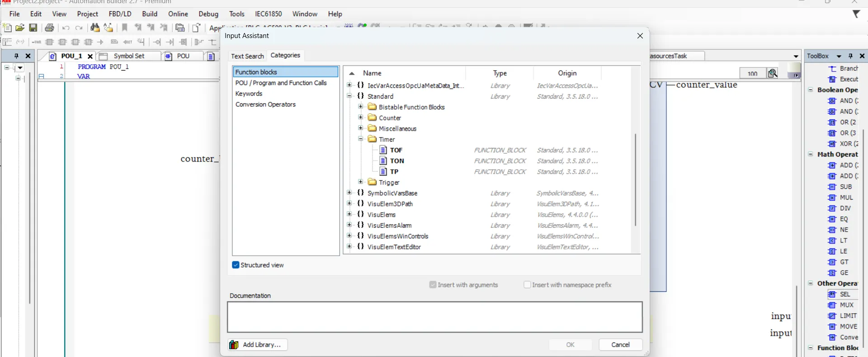868x357 pixels.
Task: Click the Add Library button
Action: click(x=257, y=345)
